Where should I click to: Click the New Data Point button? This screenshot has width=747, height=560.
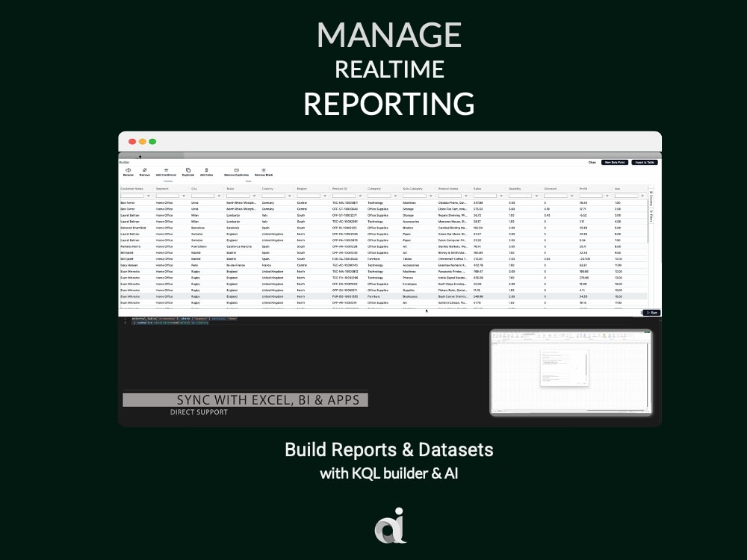coord(615,162)
